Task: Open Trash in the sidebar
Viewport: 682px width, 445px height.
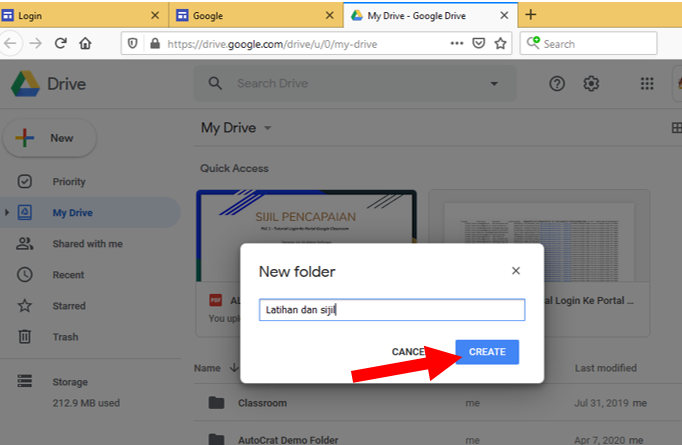Action: click(90, 337)
